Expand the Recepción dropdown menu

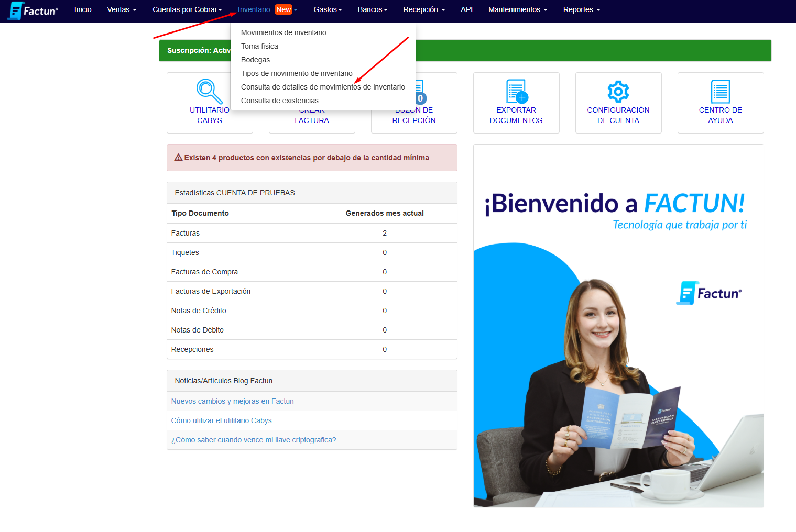tap(424, 9)
